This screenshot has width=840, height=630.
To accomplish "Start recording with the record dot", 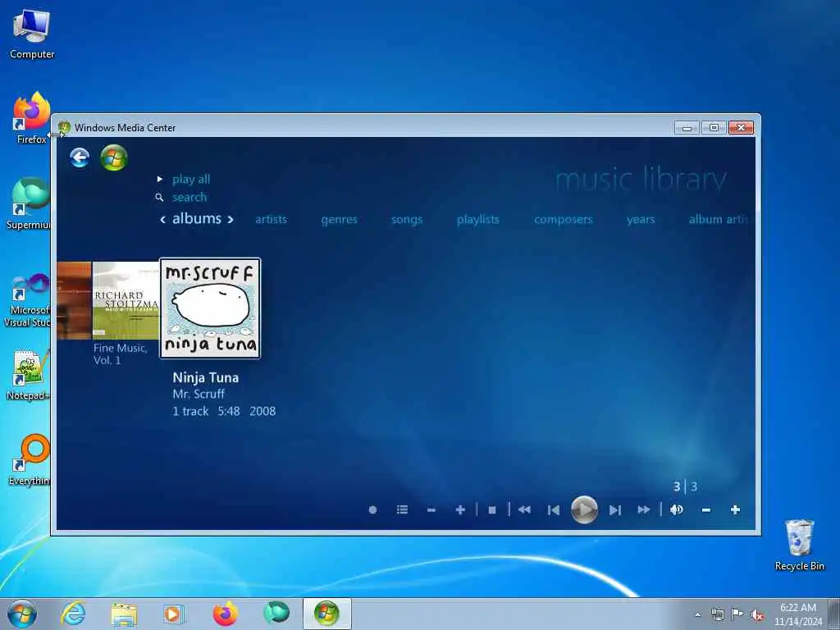I will [x=373, y=510].
